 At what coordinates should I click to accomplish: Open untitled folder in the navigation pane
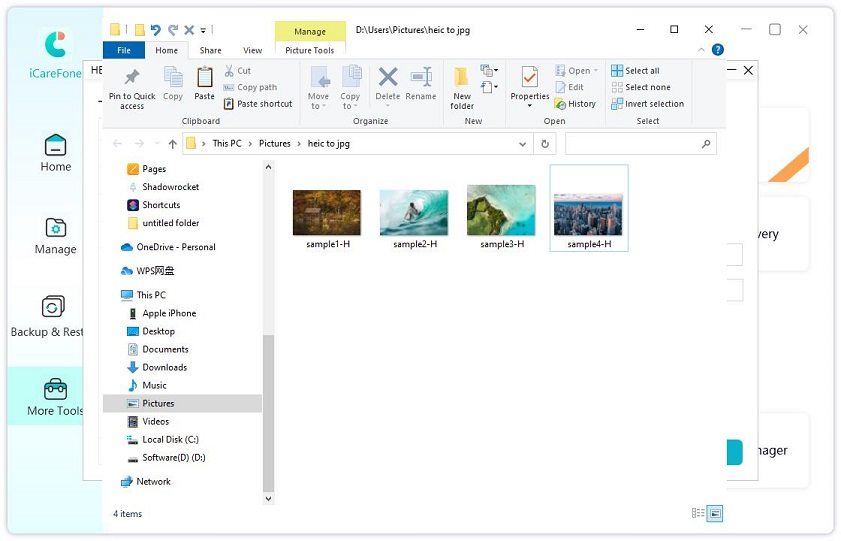(x=163, y=223)
